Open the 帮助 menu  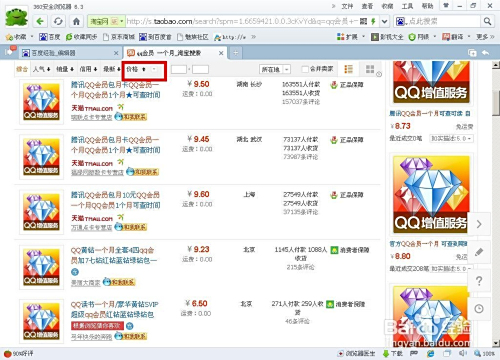point(427,6)
